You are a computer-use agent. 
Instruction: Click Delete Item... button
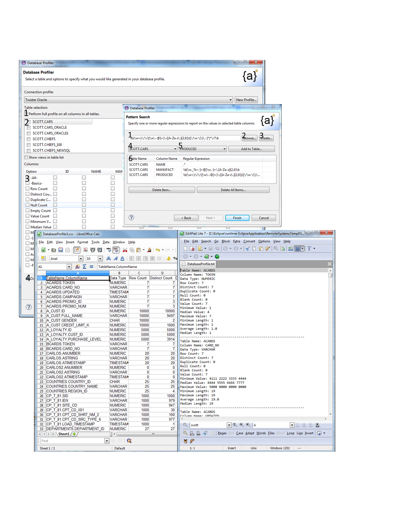pos(161,190)
